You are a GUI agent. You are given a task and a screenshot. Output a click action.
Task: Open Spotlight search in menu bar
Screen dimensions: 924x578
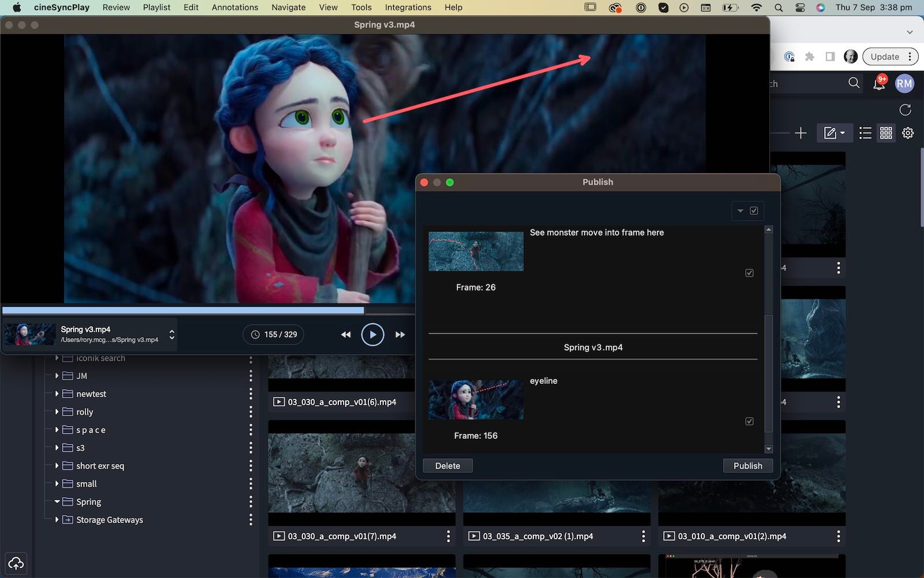pyautogui.click(x=778, y=8)
